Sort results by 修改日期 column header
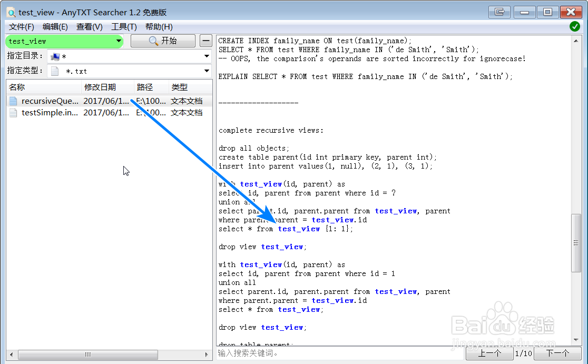The image size is (588, 364). pyautogui.click(x=107, y=87)
